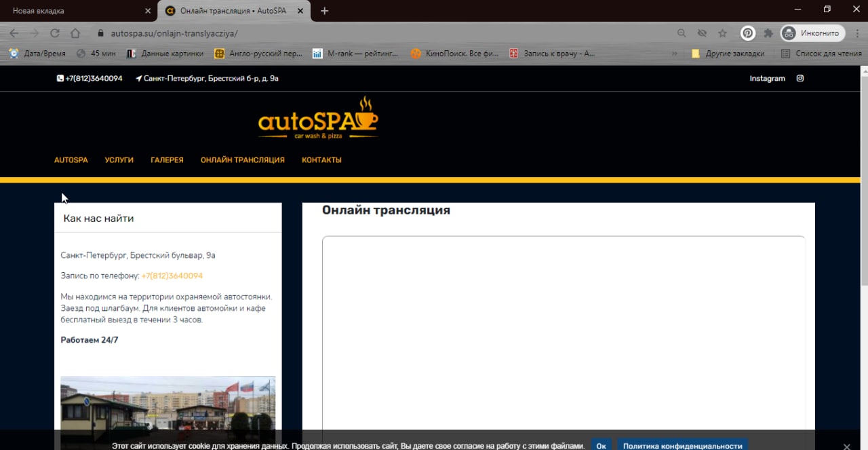
Task: Open the browser home page icon
Action: point(75,33)
